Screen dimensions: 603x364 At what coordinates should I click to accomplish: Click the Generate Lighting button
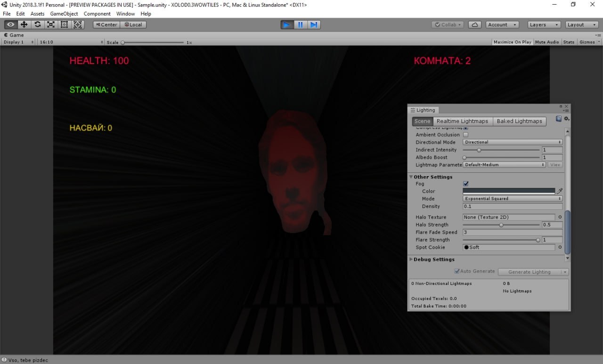(x=529, y=272)
